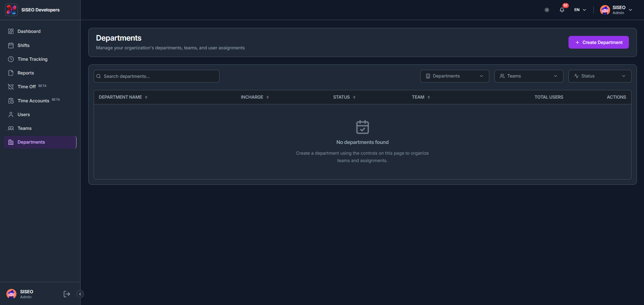This screenshot has width=644, height=305.
Task: Sort by Incharge column arrows icon
Action: [x=267, y=97]
